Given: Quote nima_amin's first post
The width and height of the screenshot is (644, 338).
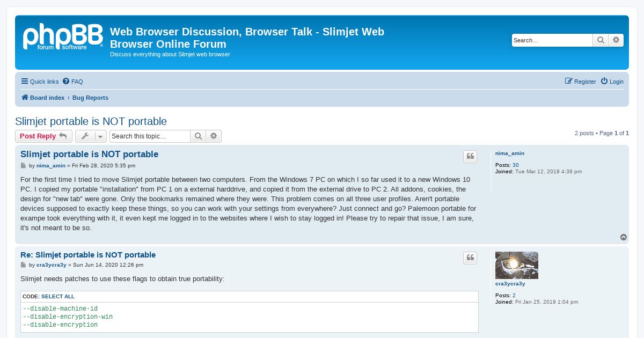Looking at the screenshot, I should [470, 157].
